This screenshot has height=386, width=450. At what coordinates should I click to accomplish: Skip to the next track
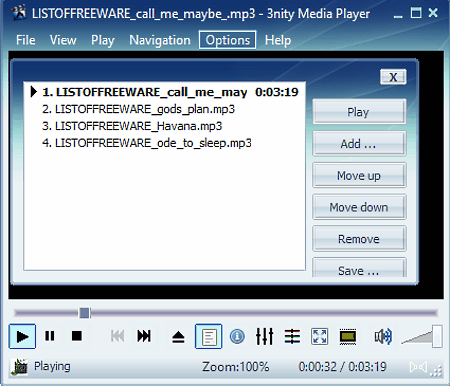pos(144,336)
